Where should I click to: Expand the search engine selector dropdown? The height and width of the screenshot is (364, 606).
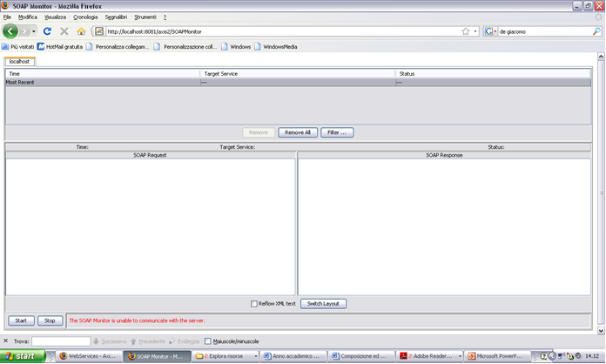[x=493, y=31]
